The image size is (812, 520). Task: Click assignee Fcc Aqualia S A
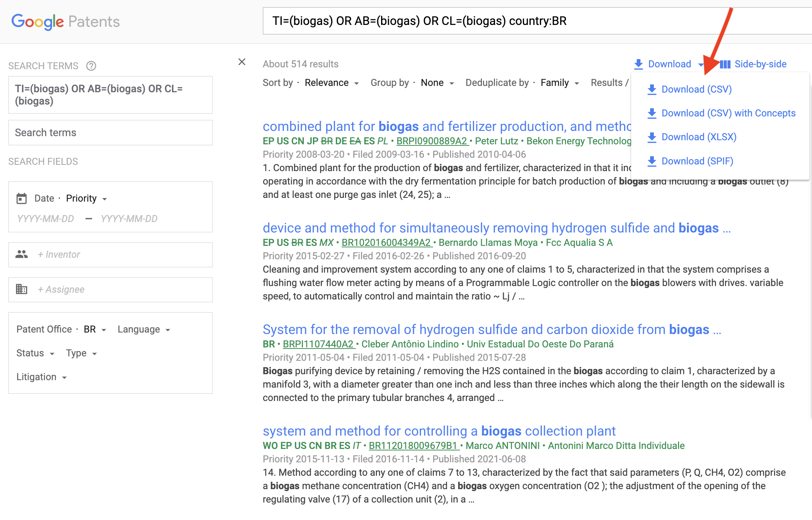coord(579,243)
